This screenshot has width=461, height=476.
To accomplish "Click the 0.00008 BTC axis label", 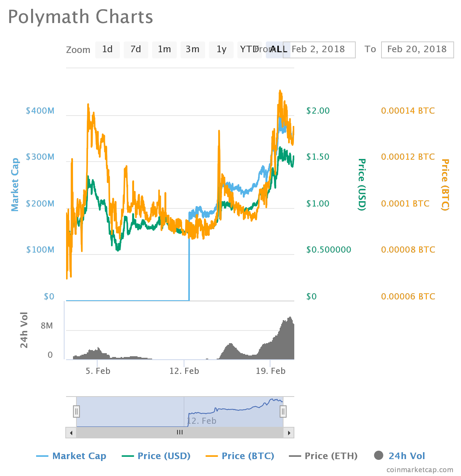I will pyautogui.click(x=408, y=250).
